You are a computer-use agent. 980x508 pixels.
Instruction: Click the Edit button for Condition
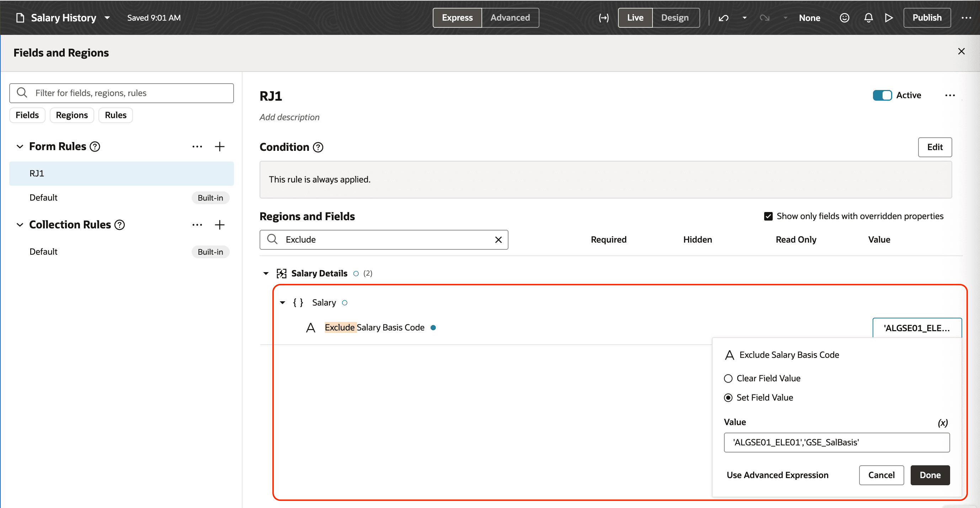click(935, 147)
